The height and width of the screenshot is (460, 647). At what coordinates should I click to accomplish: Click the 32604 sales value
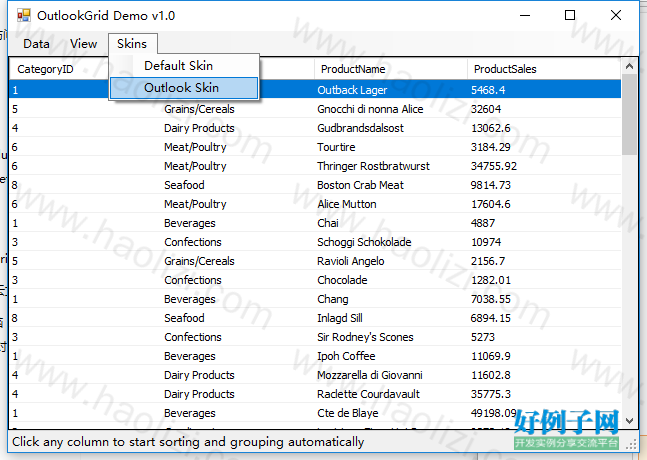pos(486,109)
